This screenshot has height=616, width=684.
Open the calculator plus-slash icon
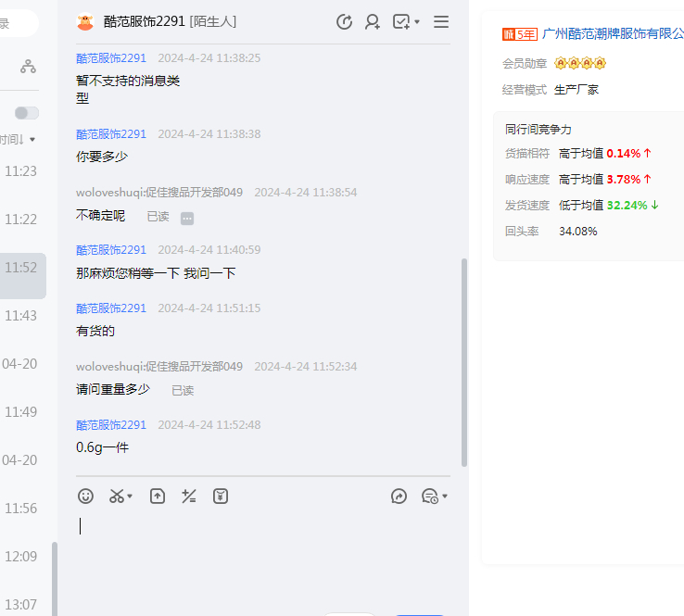189,497
